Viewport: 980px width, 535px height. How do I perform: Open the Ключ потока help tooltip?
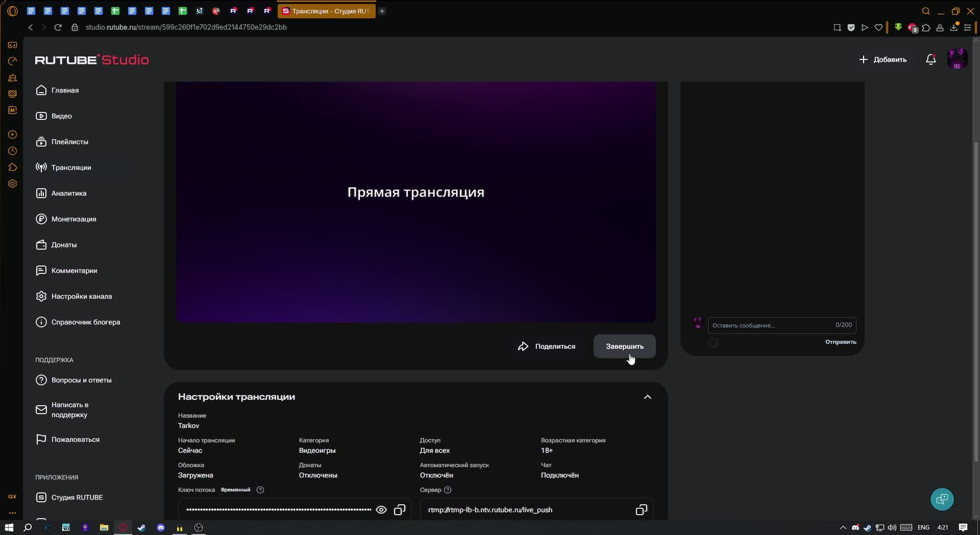tap(260, 489)
